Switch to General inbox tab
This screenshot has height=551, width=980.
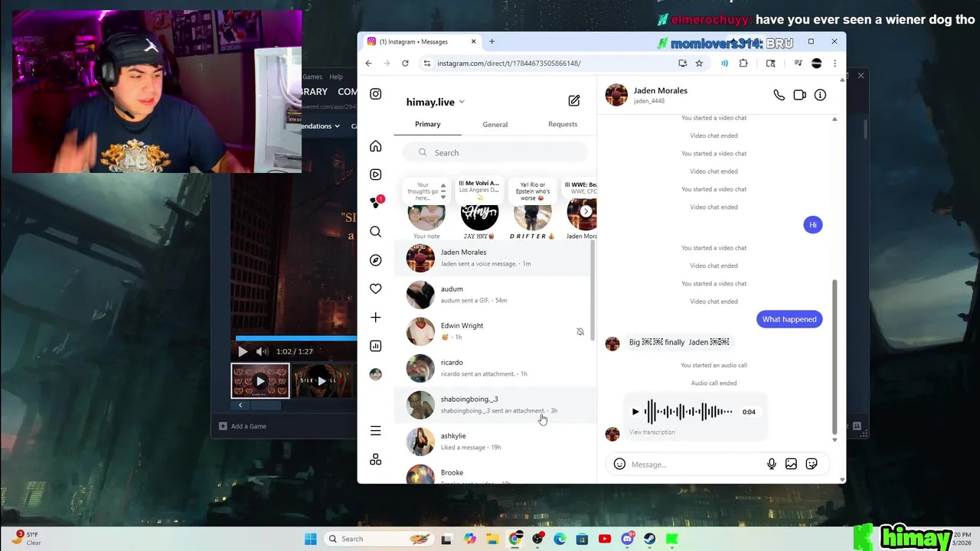[x=495, y=124]
